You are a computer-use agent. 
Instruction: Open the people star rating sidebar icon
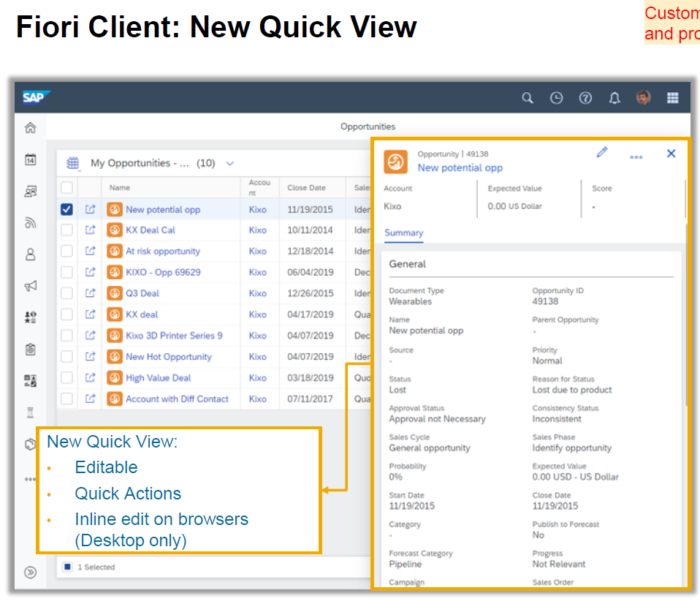pyautogui.click(x=31, y=317)
